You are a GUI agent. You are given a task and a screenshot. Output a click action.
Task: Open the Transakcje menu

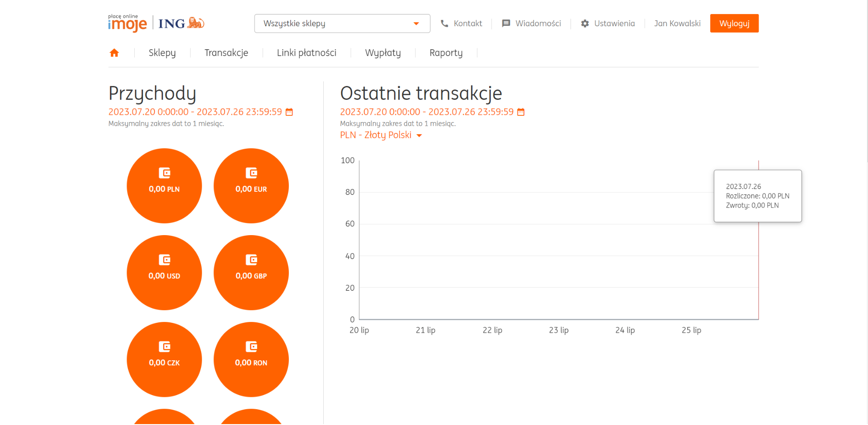tap(226, 53)
